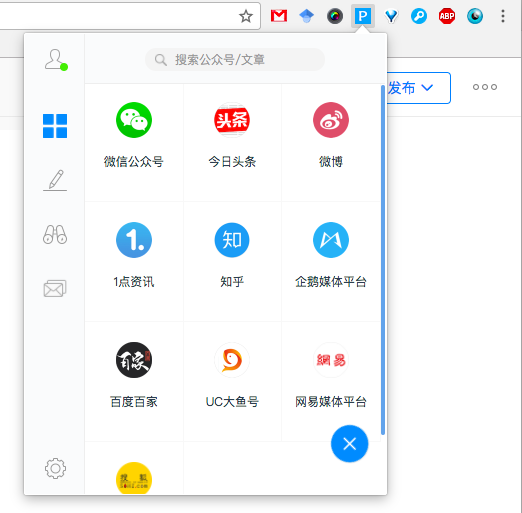
Task: Click the 微信公众号 label
Action: click(x=134, y=162)
